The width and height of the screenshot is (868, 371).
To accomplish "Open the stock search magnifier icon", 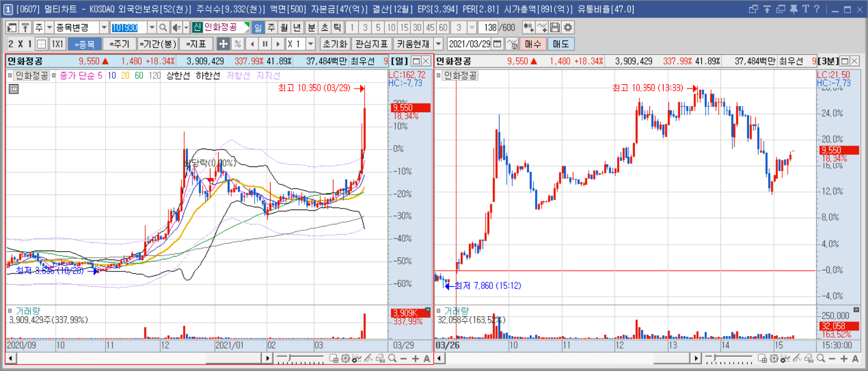I will (x=163, y=27).
